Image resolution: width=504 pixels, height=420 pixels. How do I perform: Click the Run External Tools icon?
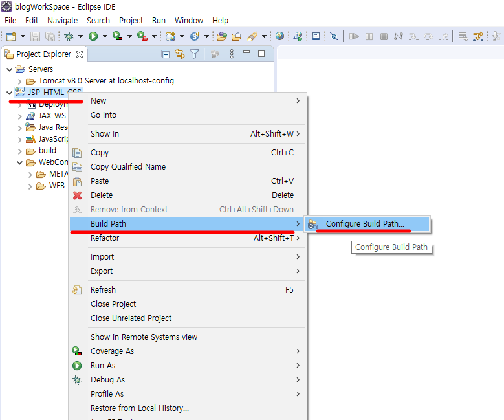point(142,36)
